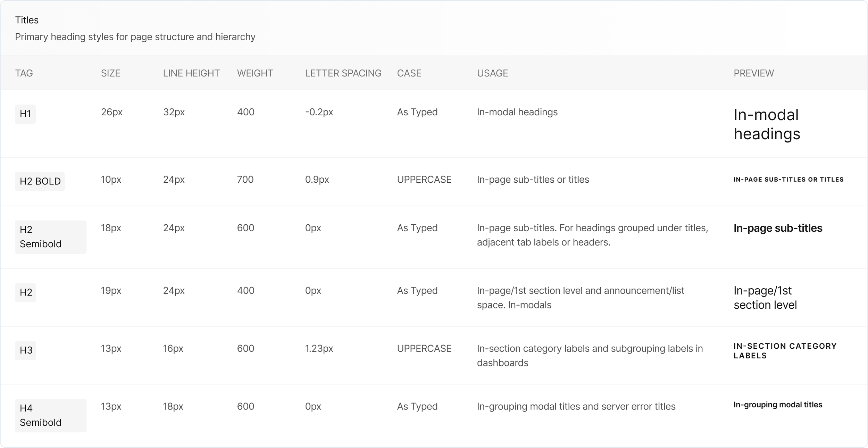Image resolution: width=868 pixels, height=448 pixels.
Task: Click the TAG column header
Action: (24, 73)
